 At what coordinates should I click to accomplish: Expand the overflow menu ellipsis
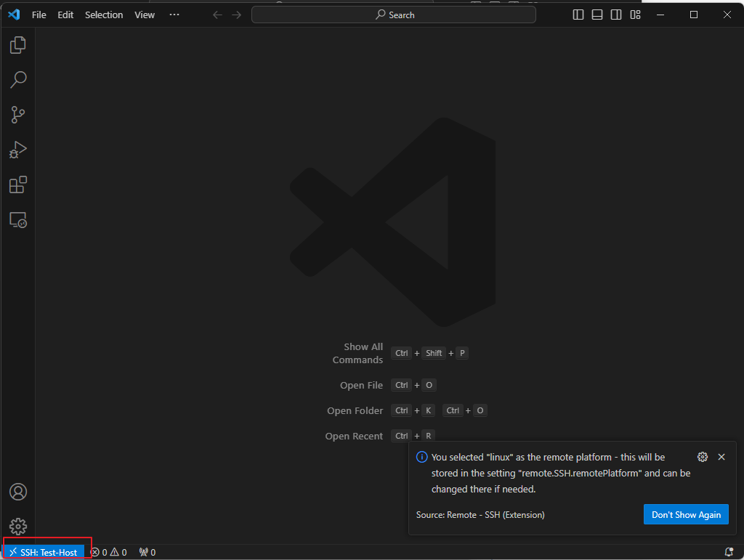coord(174,15)
